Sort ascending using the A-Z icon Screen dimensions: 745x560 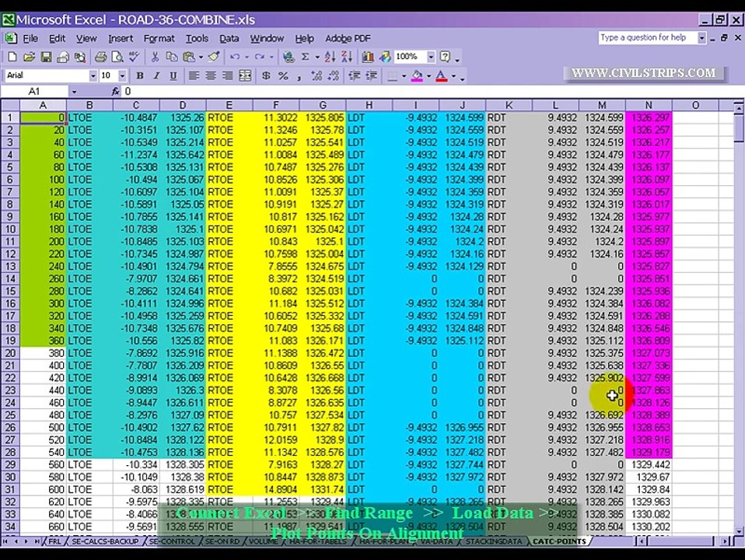click(330, 57)
